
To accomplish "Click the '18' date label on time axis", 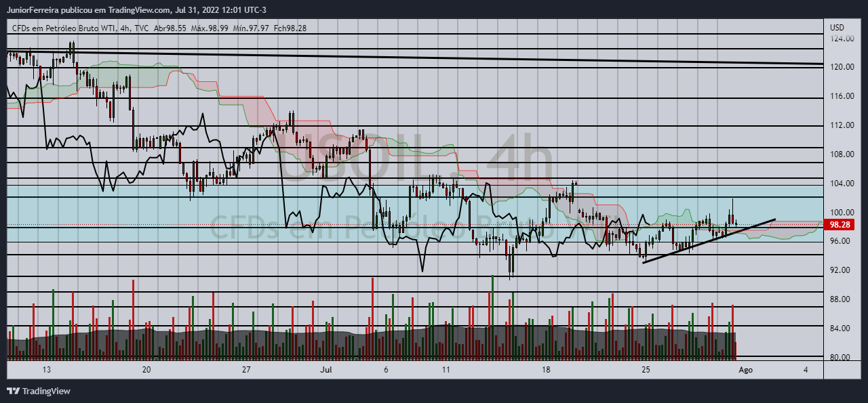I will pos(546,370).
